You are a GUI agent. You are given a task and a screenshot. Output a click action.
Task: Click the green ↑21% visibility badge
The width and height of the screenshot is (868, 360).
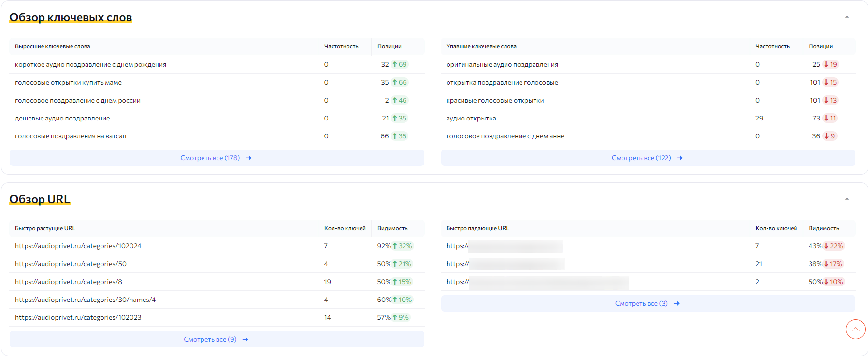click(402, 264)
